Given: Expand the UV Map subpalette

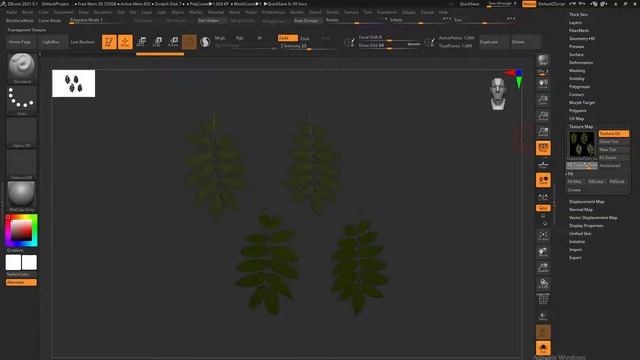Looking at the screenshot, I should (x=576, y=118).
